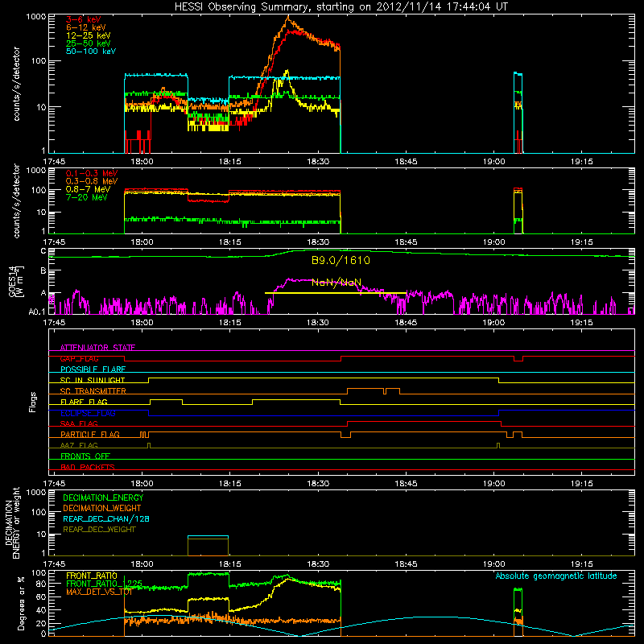The height and width of the screenshot is (644, 644).
Task: Pick the cyan 50-100 keV legend label
Action: pos(91,52)
